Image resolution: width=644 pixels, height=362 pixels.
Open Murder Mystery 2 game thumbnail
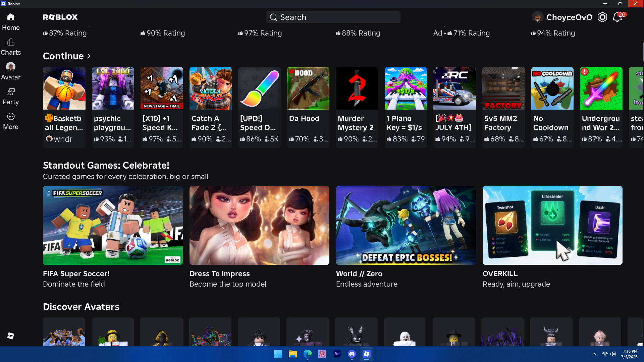(357, 88)
